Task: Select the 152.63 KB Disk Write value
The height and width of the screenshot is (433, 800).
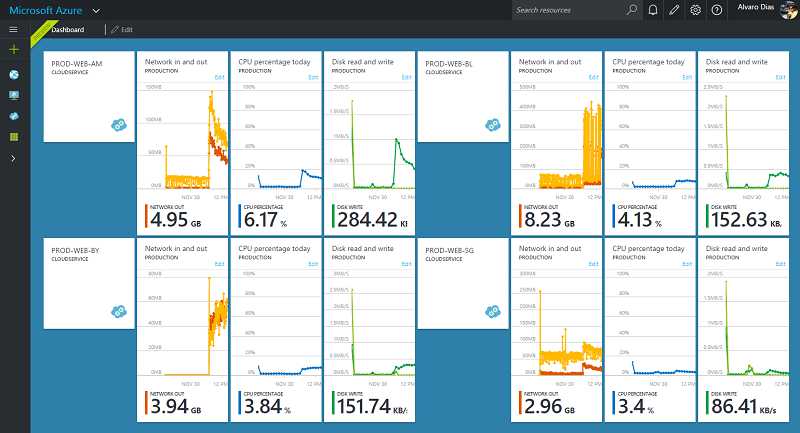Action: coord(746,220)
